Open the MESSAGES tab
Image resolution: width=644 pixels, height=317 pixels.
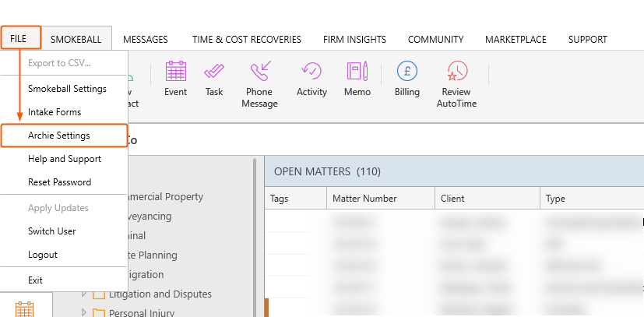tap(146, 40)
